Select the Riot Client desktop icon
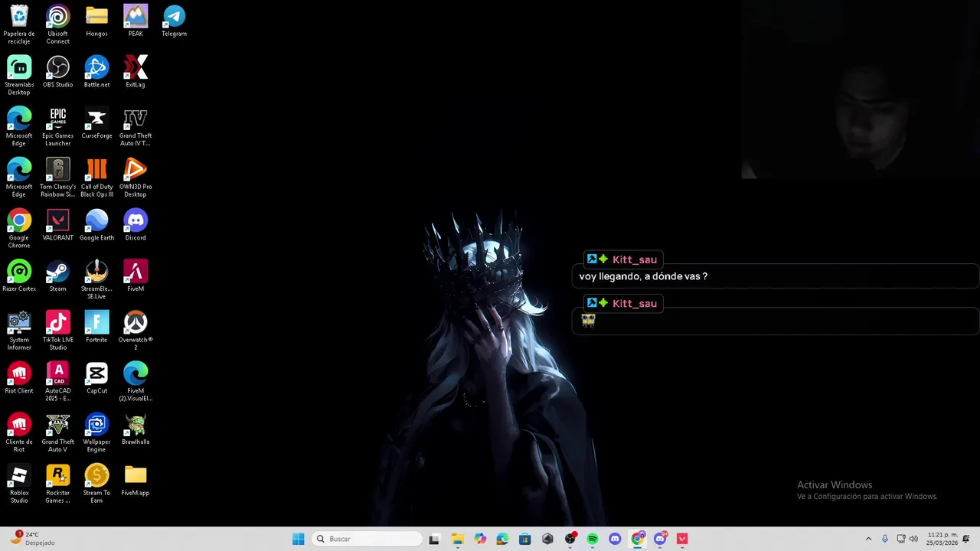Viewport: 980px width, 551px height. point(19,379)
